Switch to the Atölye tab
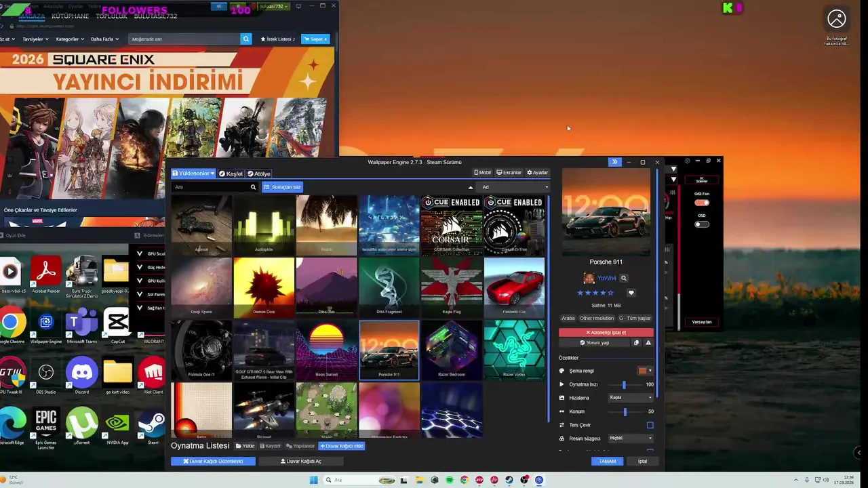 tap(258, 174)
